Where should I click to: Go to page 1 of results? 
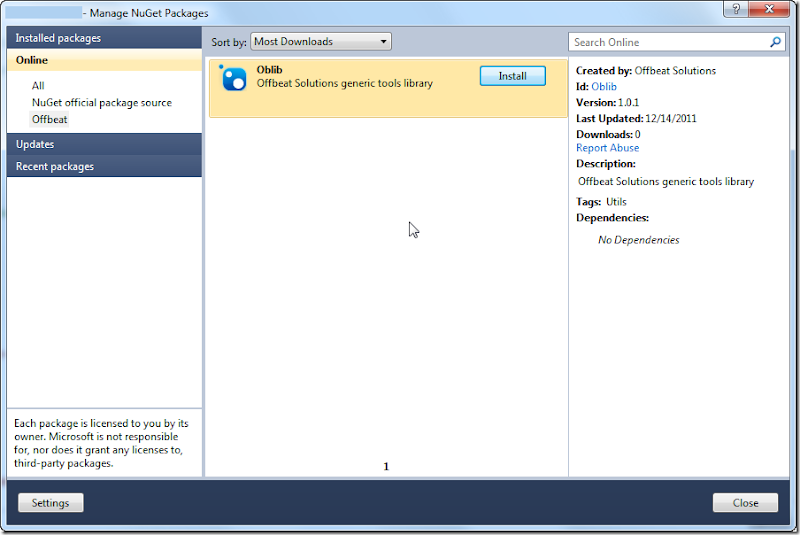pos(386,466)
